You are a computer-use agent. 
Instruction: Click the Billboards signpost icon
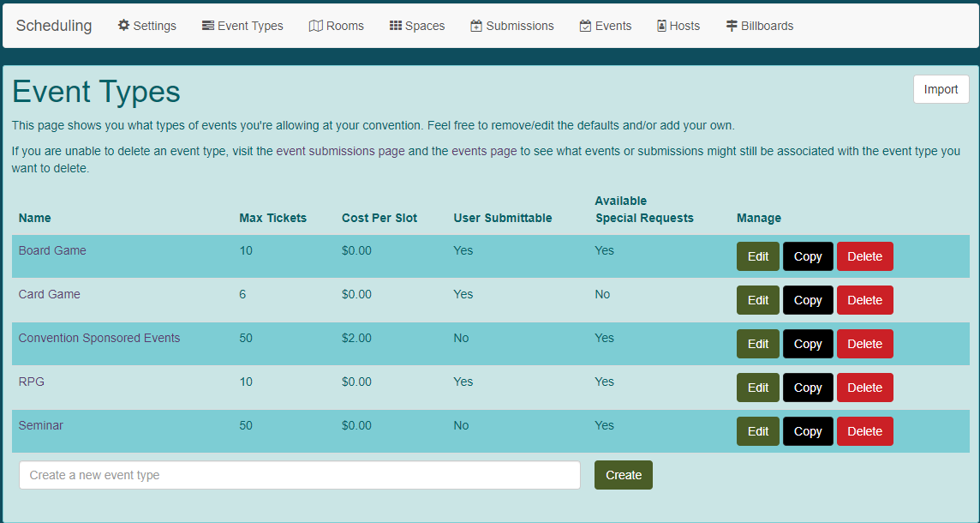732,26
